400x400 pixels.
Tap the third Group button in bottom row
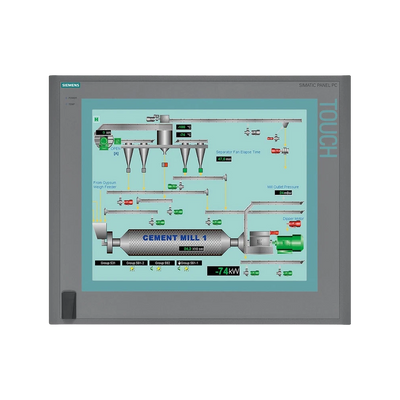click(162, 263)
